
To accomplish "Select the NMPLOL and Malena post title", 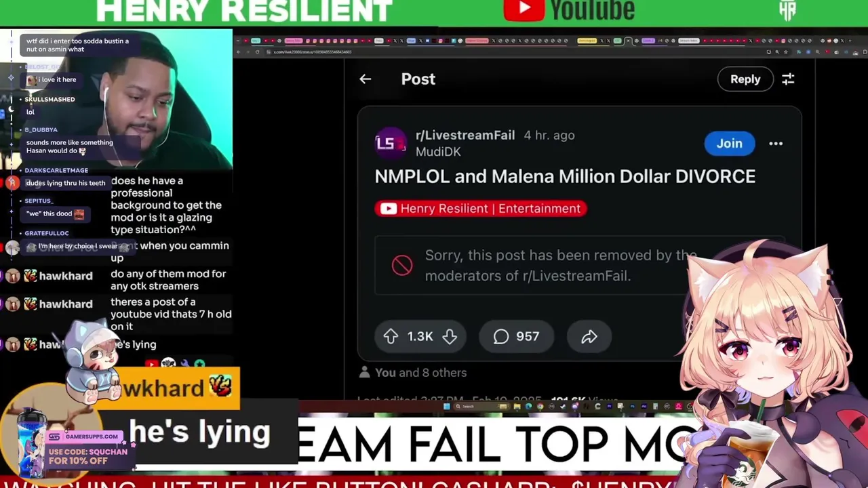I will point(565,176).
